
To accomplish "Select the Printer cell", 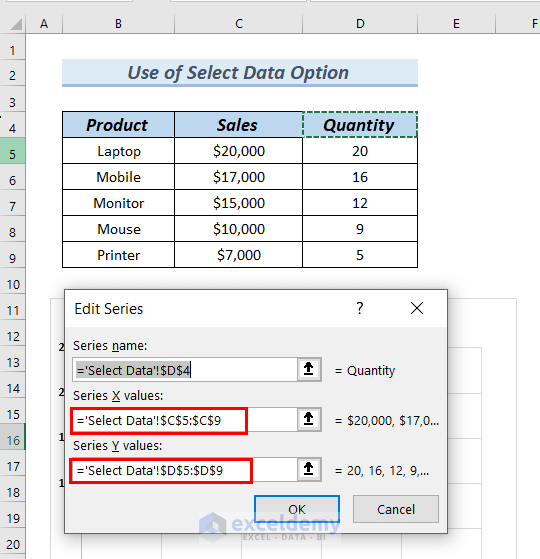I will (x=118, y=255).
